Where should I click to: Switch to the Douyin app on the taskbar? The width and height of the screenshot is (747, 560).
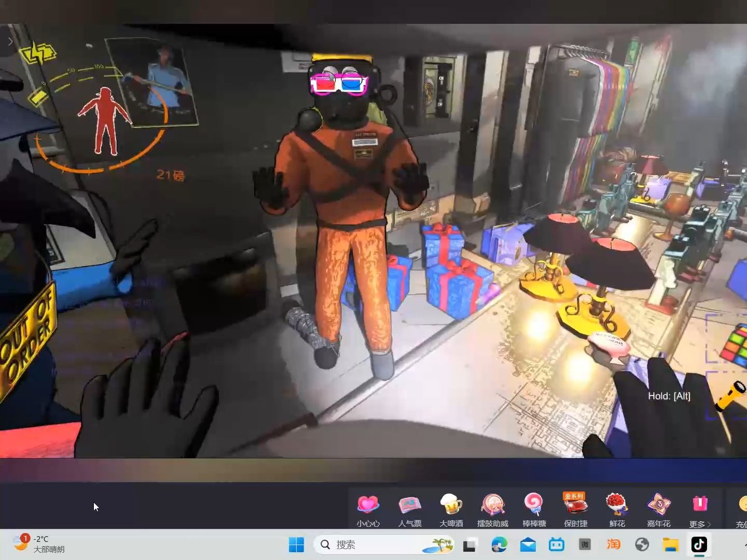point(699,544)
